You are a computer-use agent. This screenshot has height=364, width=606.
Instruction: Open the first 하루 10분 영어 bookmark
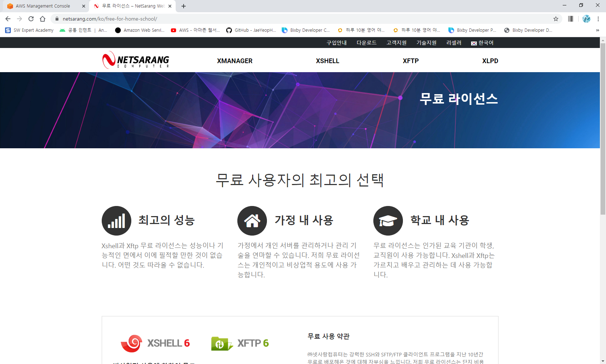361,30
